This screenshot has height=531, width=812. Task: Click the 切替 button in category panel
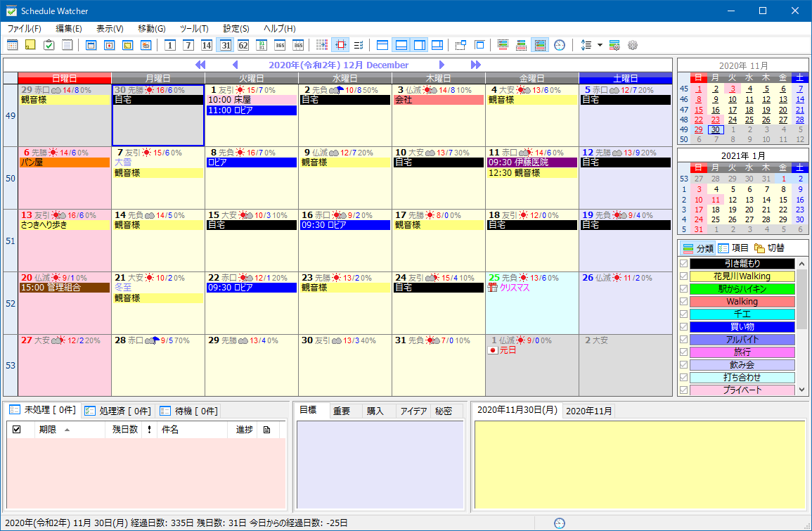[x=769, y=248]
